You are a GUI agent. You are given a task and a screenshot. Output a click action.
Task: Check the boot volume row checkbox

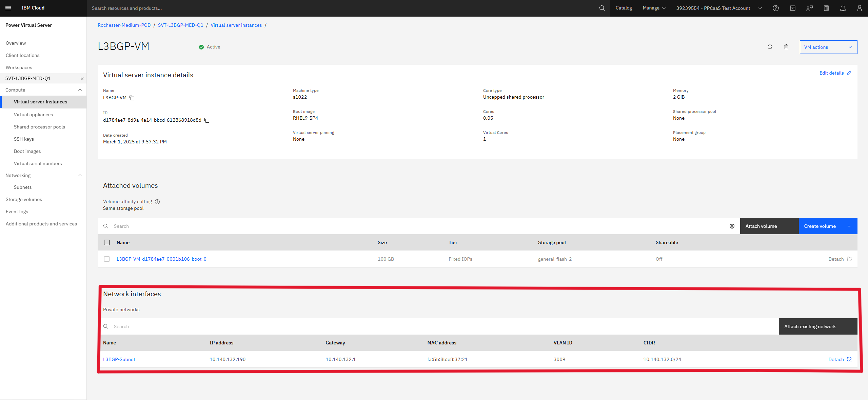click(x=107, y=259)
